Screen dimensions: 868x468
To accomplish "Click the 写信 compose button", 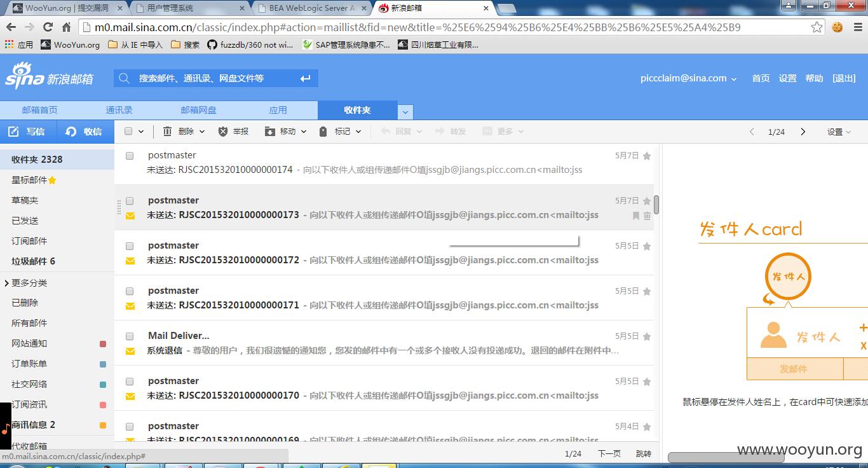I will (29, 132).
